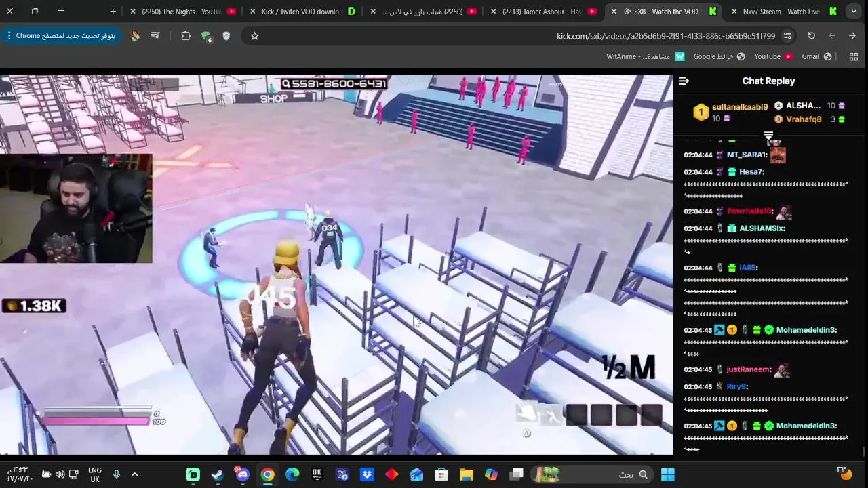Open the green extension with badge 6
Image resolution: width=868 pixels, height=488 pixels.
click(x=206, y=37)
